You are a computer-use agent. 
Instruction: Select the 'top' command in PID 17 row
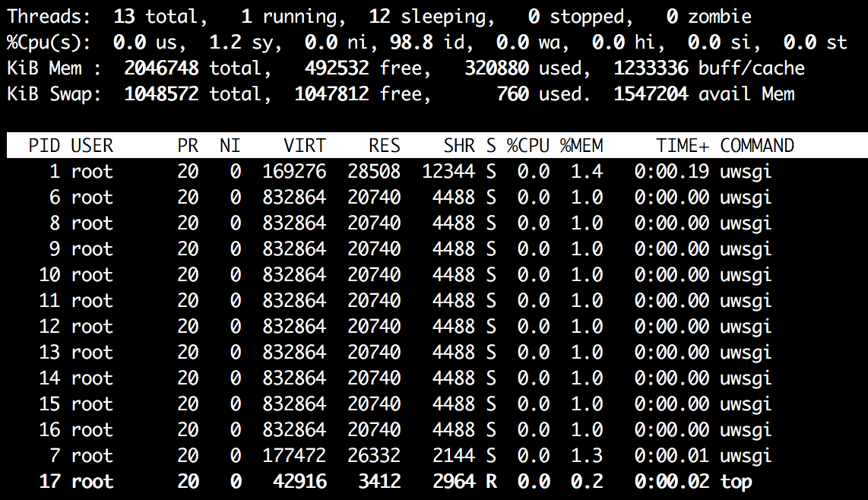736,482
